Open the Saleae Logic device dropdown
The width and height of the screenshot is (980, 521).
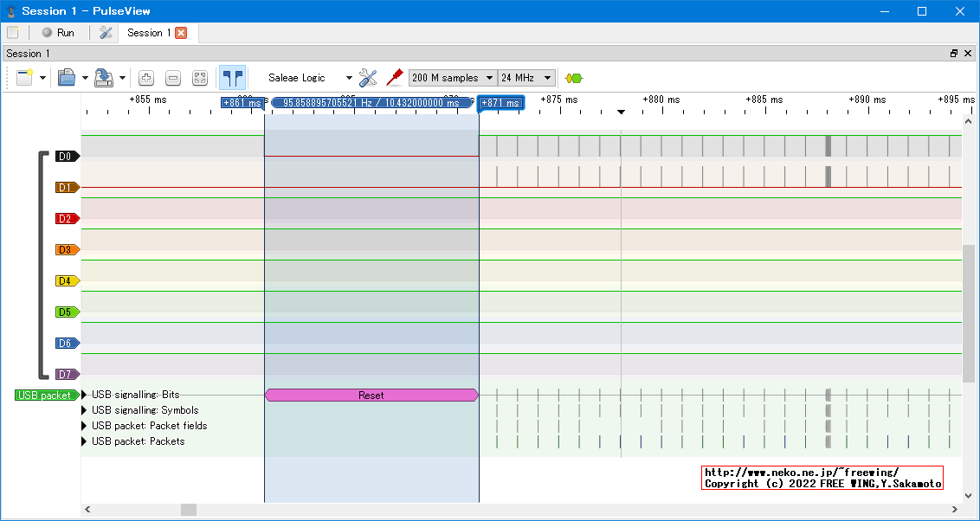coord(310,78)
